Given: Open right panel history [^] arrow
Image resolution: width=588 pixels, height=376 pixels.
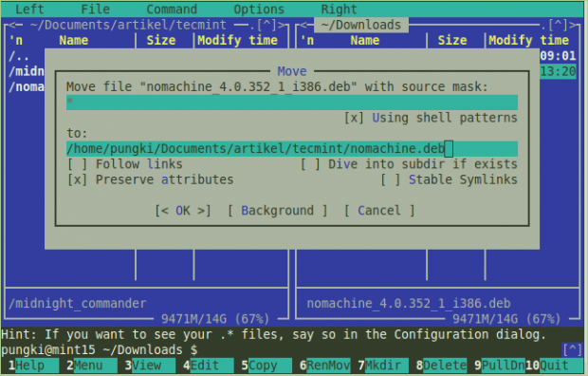Looking at the screenshot, I should [x=558, y=26].
